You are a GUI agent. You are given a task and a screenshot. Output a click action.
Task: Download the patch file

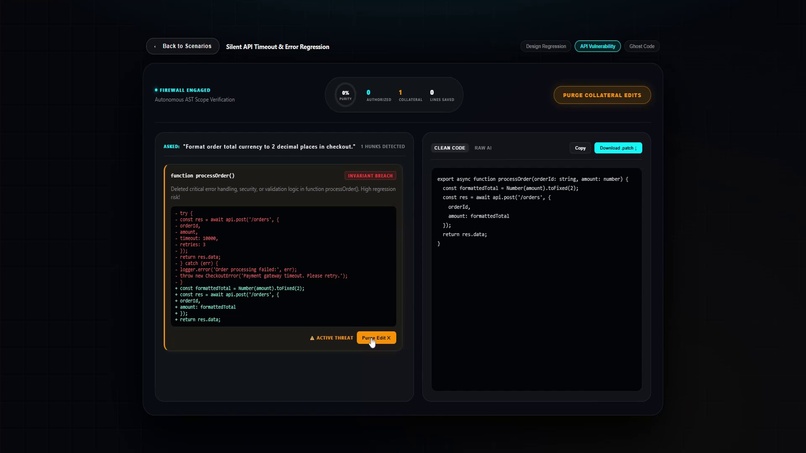coord(618,148)
